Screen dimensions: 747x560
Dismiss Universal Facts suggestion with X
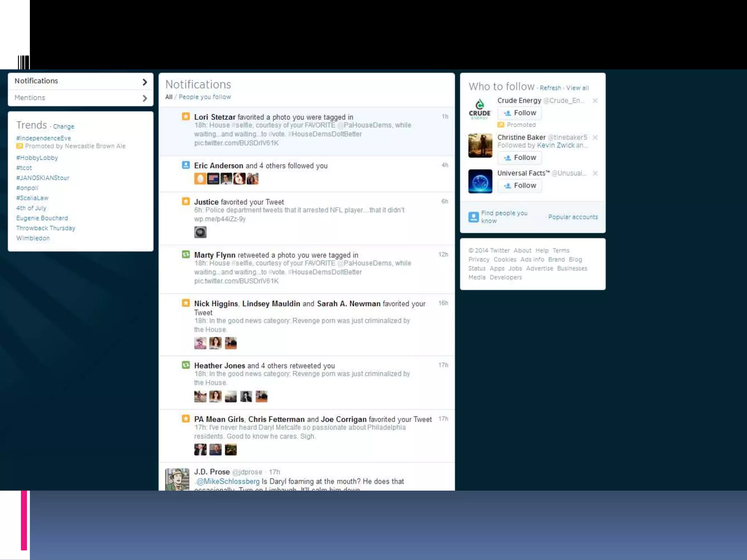(x=595, y=173)
